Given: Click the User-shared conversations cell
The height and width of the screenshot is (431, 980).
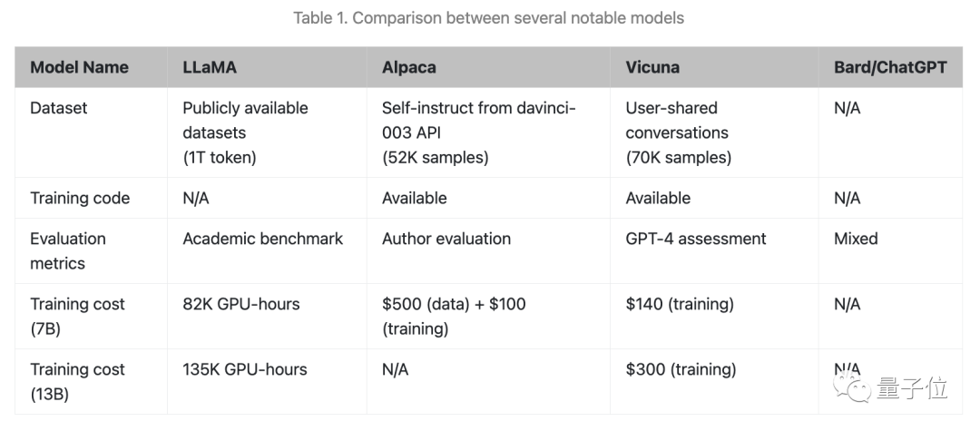Looking at the screenshot, I should [678, 132].
